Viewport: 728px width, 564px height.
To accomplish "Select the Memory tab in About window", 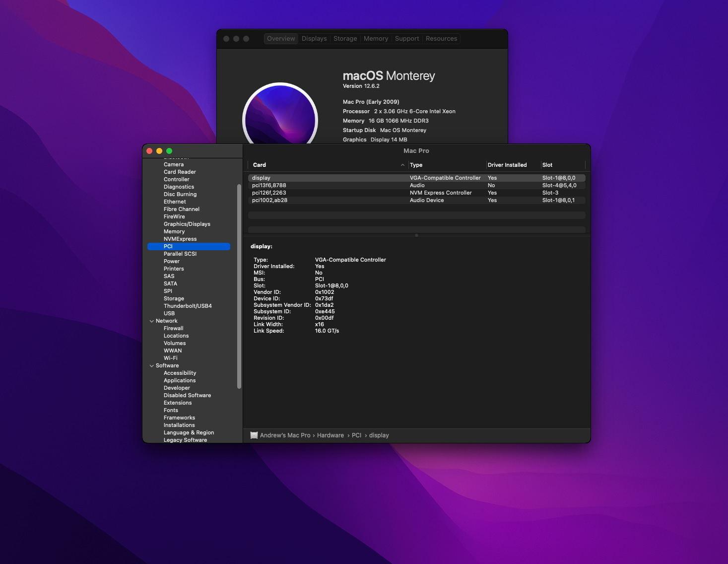I will click(x=376, y=39).
